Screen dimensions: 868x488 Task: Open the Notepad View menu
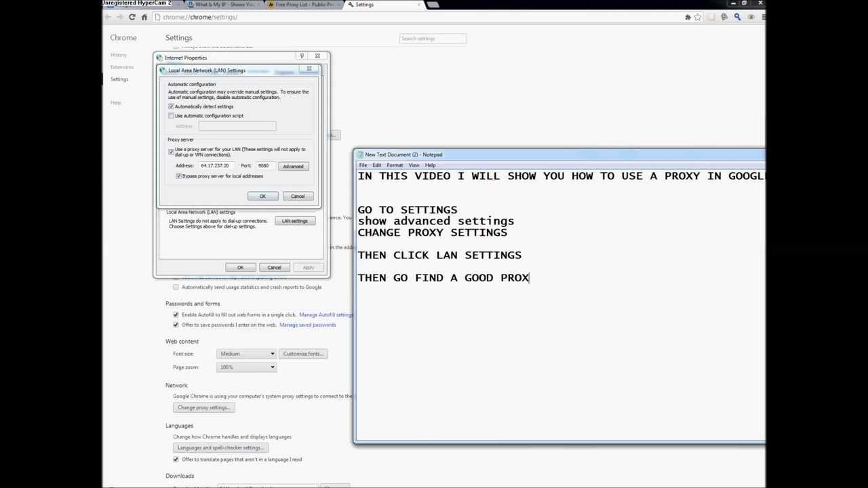click(414, 165)
